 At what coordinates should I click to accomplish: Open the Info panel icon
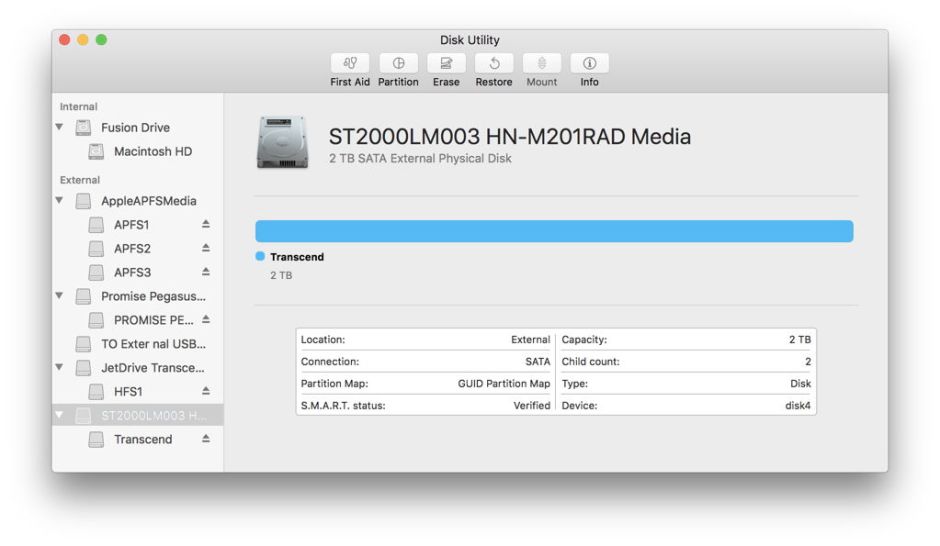(x=590, y=63)
